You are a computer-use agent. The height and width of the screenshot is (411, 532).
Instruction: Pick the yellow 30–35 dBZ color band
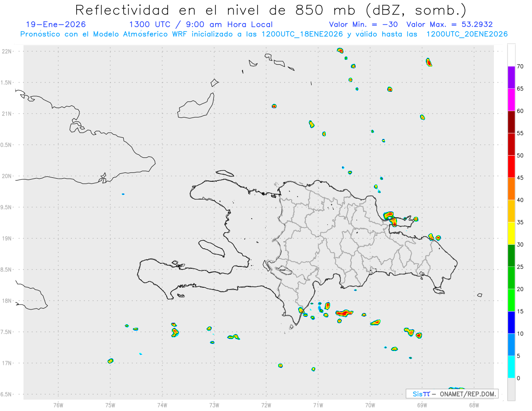pyautogui.click(x=511, y=233)
